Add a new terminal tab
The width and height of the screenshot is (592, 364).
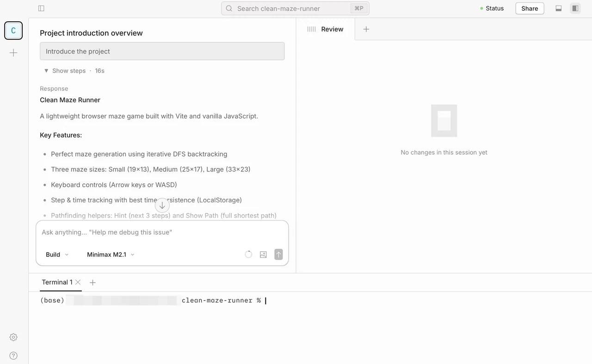tap(92, 282)
